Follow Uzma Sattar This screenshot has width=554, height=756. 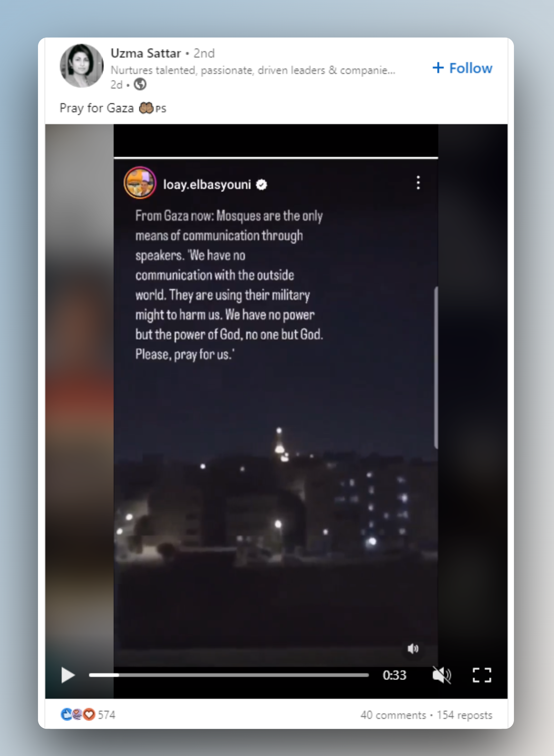click(462, 68)
